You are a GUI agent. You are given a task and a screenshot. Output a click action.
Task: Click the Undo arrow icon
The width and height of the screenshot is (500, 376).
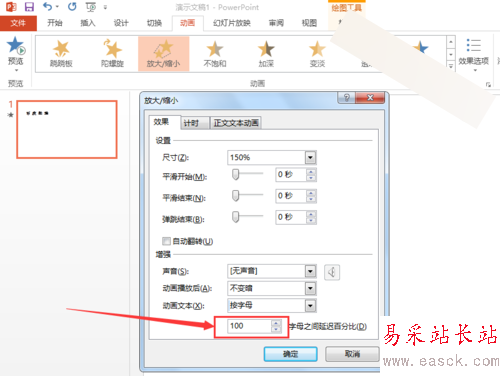point(48,6)
